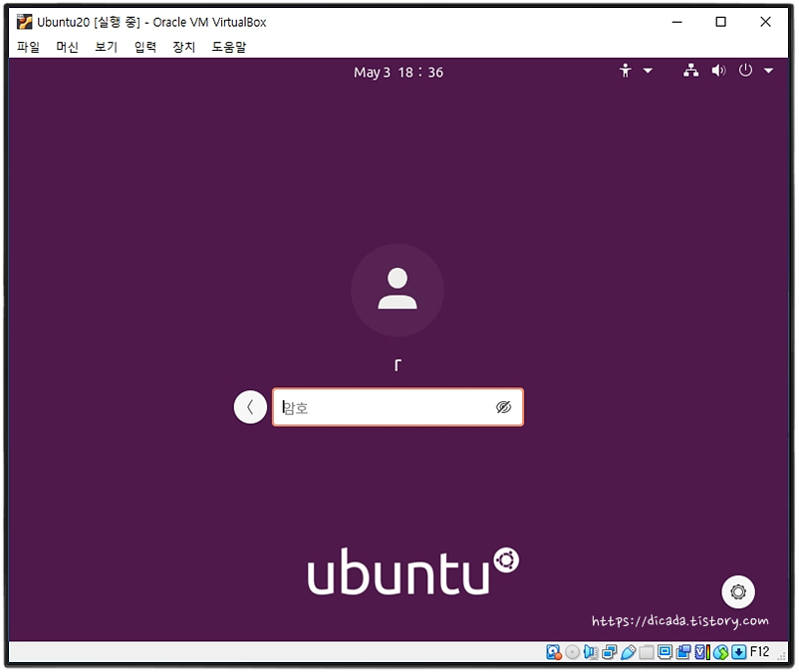Expand the system menu dropdown arrow
This screenshot has height=672, width=799.
click(x=768, y=71)
